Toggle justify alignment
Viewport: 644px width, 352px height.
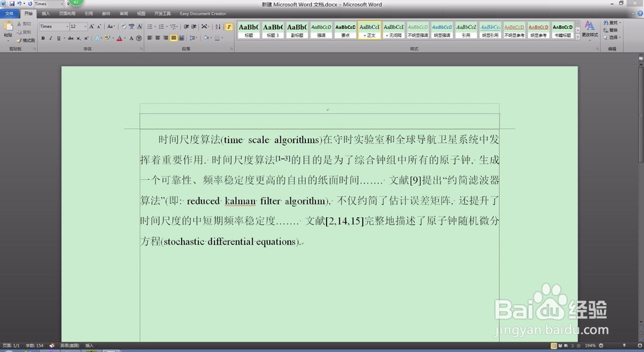174,38
